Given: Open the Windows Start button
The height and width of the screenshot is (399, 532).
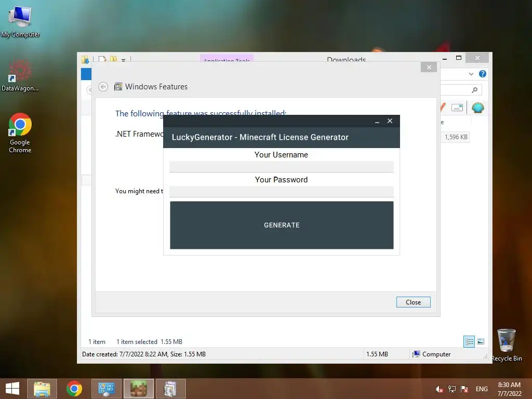Looking at the screenshot, I should [x=12, y=389].
